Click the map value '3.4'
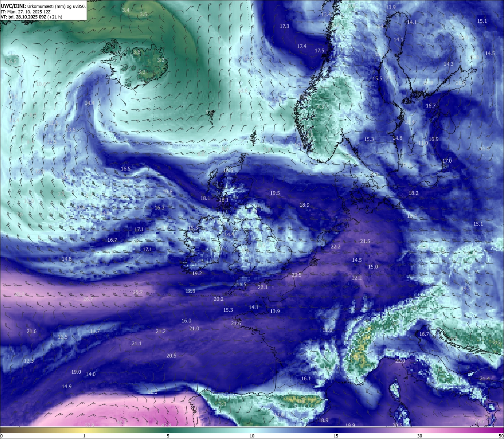The height and width of the screenshot is (439, 504). pos(126,10)
